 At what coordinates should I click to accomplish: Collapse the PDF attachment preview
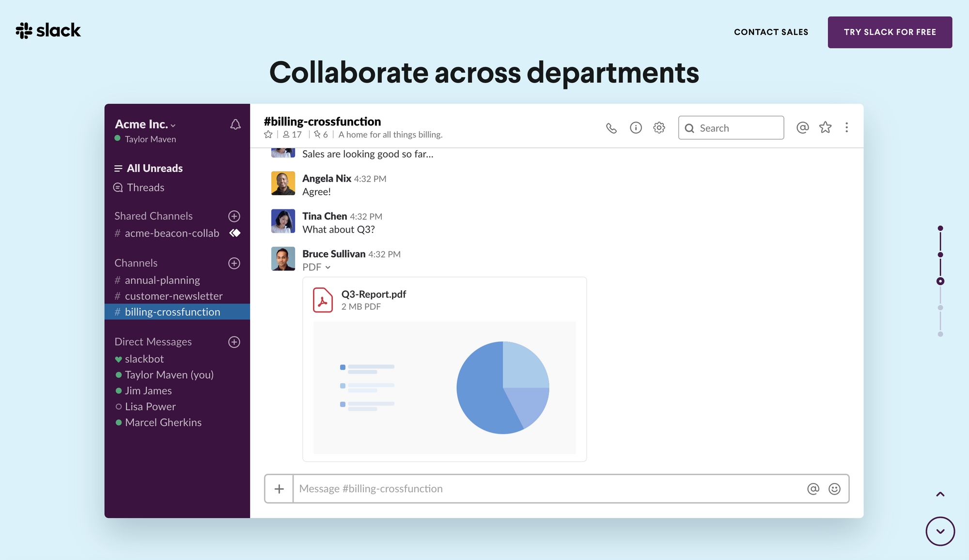[328, 267]
